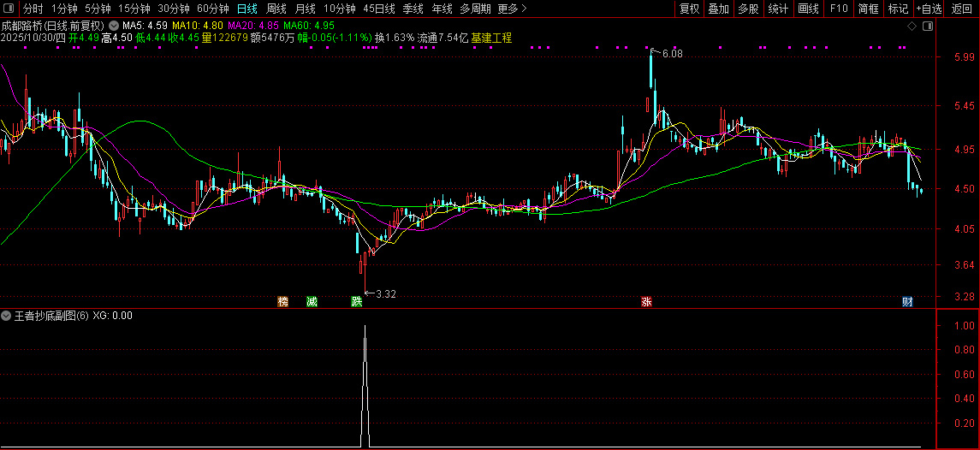Open the F10 company info

tap(839, 9)
